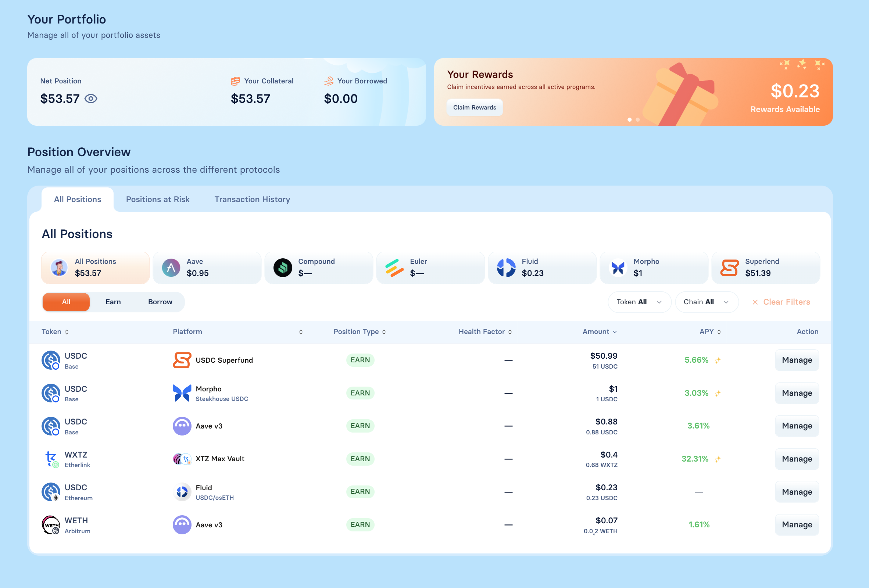Open the Transaction History tab

[x=252, y=199]
